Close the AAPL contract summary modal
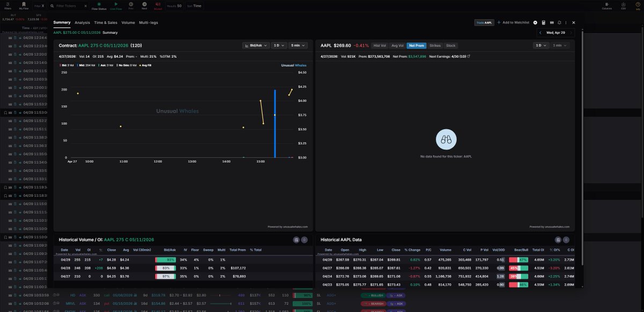 click(x=574, y=23)
